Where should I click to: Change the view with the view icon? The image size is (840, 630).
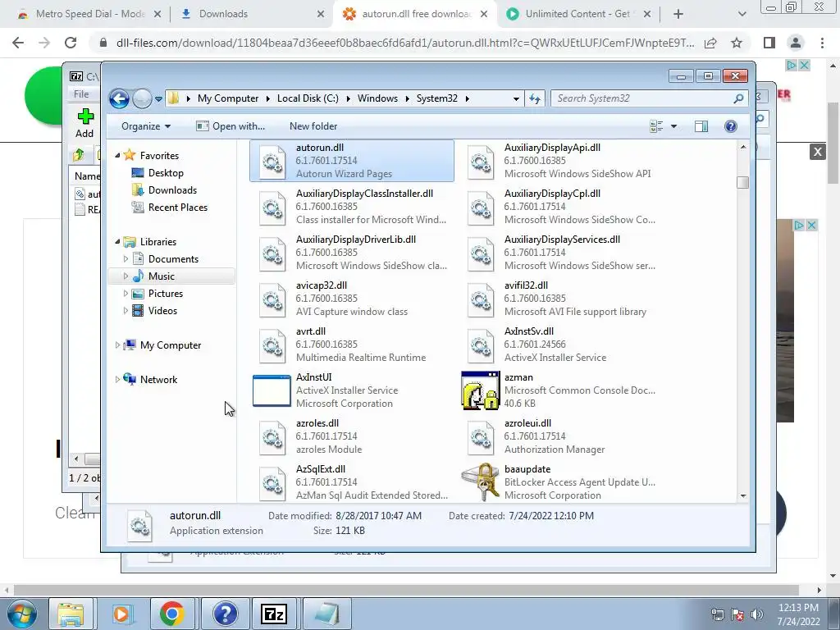click(656, 126)
